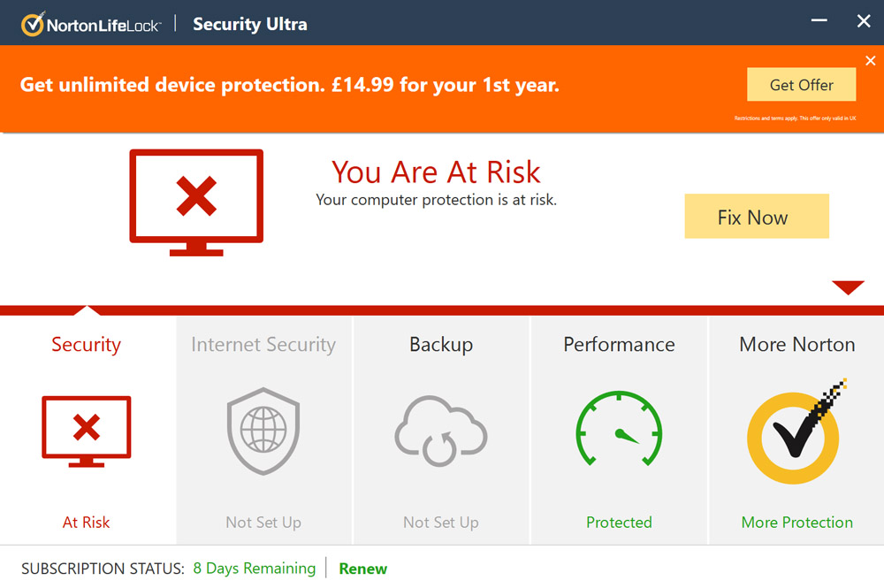The image size is (884, 588).
Task: Click the Fix Now button
Action: 757,217
